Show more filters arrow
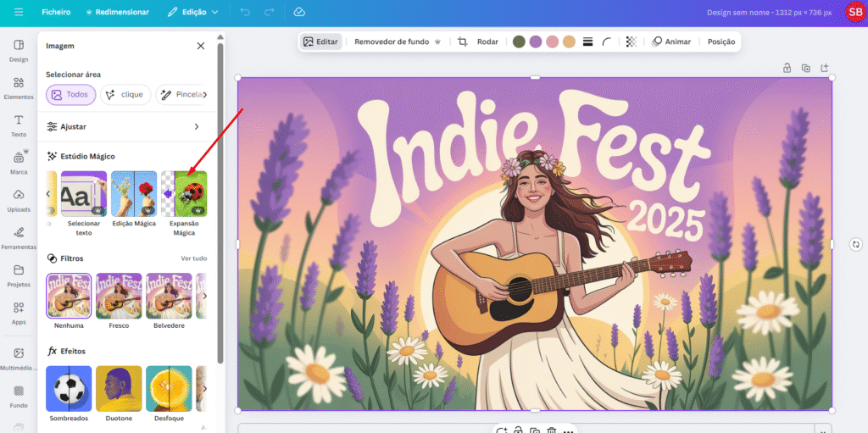 pyautogui.click(x=205, y=297)
